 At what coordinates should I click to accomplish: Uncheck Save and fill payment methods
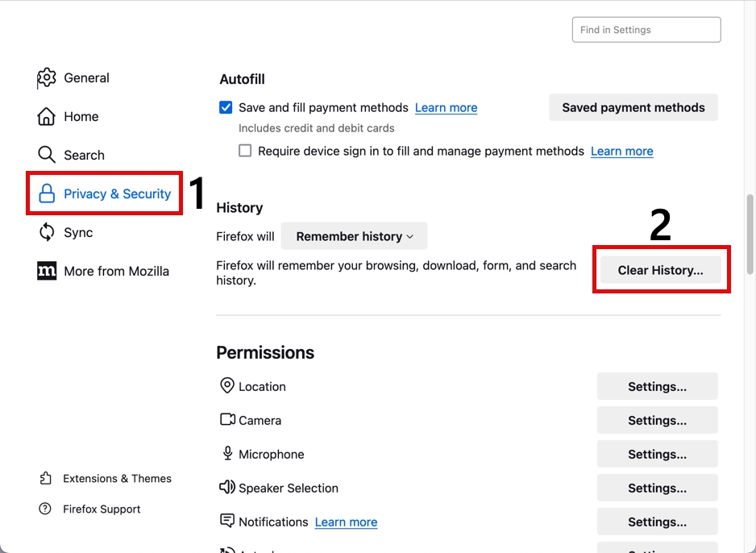click(226, 106)
